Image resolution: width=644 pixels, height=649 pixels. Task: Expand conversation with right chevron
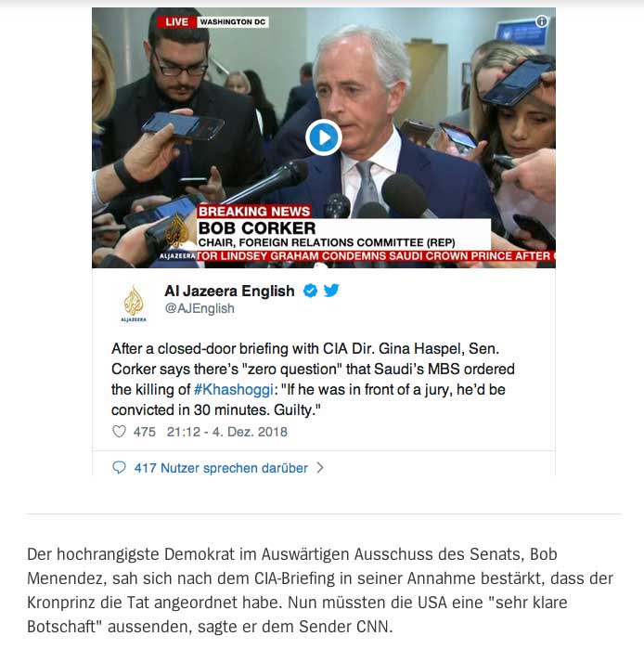(x=320, y=468)
